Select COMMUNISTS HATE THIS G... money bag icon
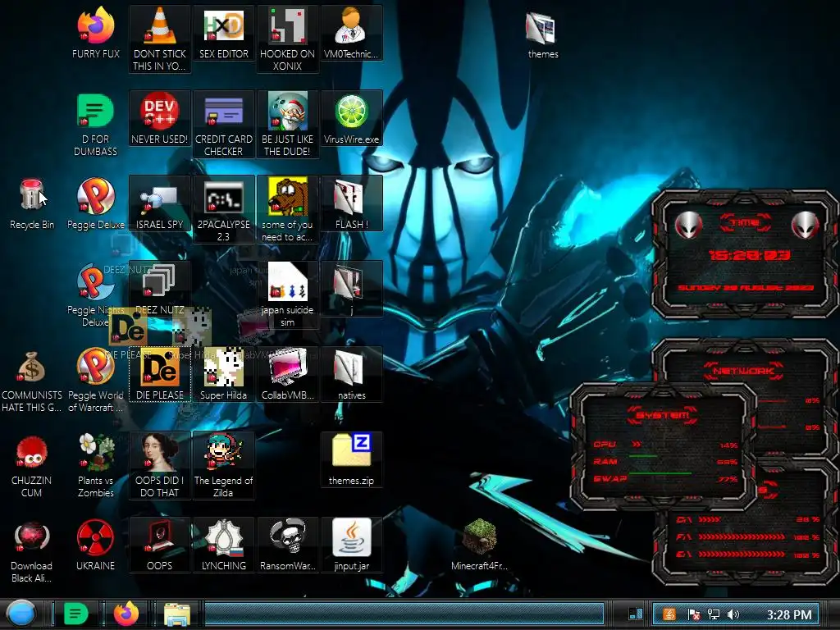This screenshot has height=630, width=840. [31, 367]
